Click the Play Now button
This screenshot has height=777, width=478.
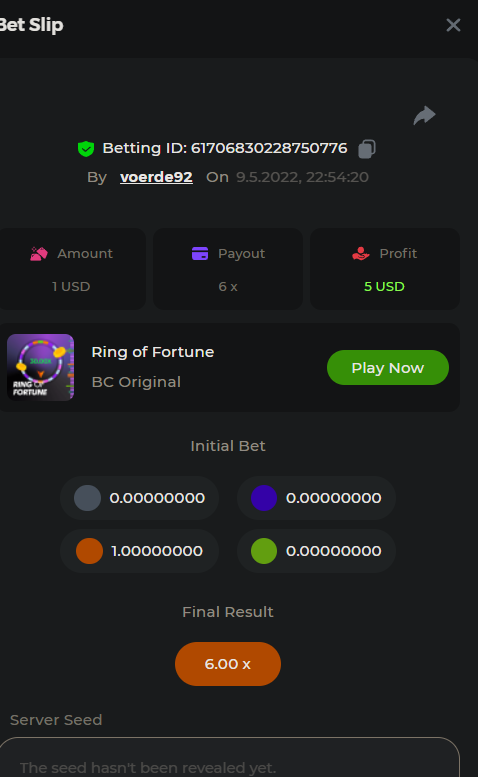[x=388, y=368]
